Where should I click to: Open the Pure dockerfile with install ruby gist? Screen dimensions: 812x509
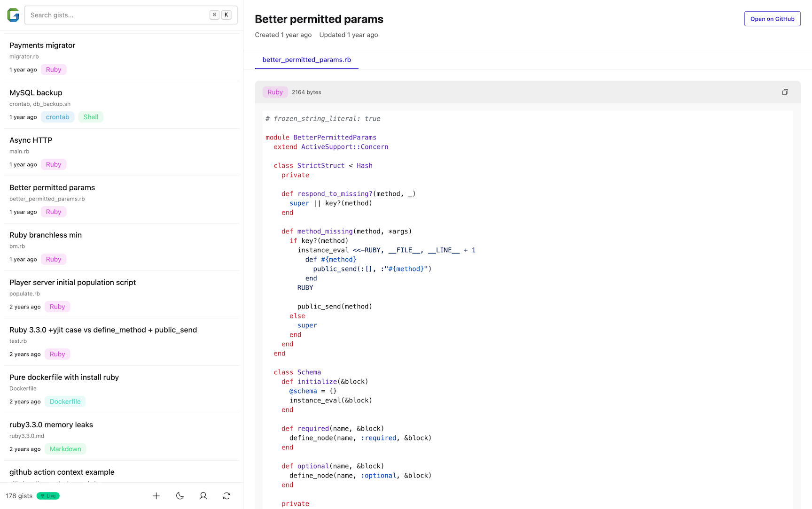pyautogui.click(x=64, y=377)
